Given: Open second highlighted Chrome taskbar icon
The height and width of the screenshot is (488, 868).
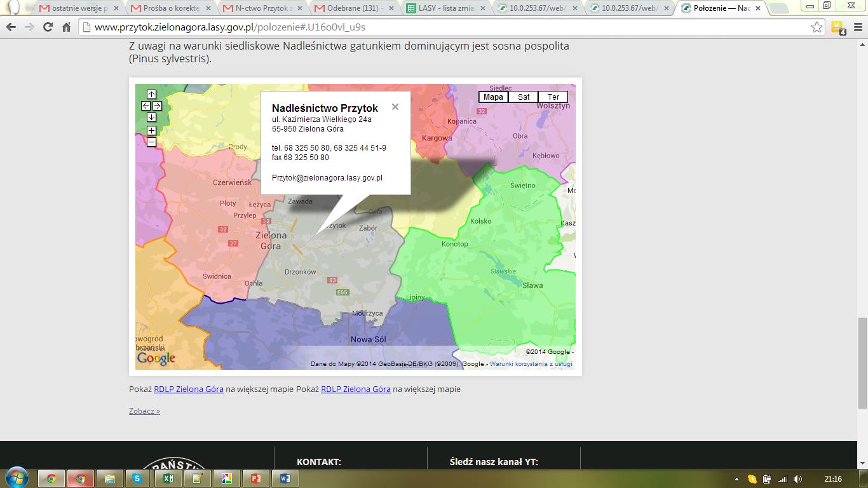Looking at the screenshot, I should [81, 478].
